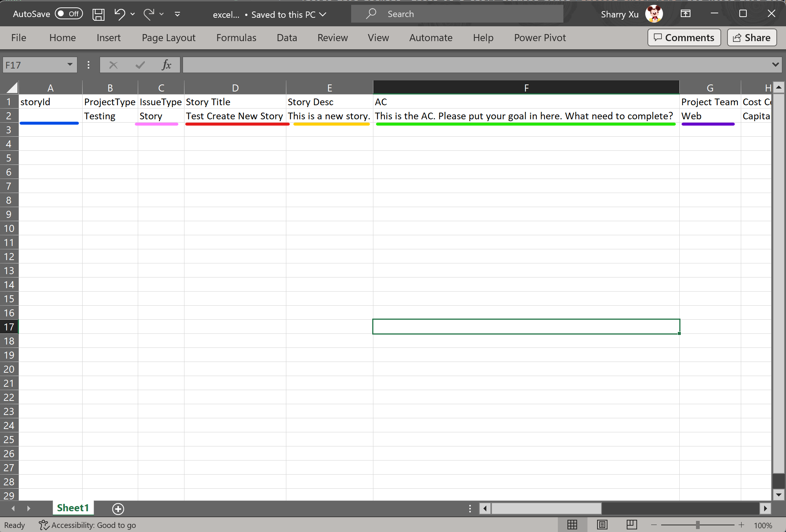Viewport: 786px width, 532px height.
Task: Click the Select All corner triangle
Action: [11, 87]
